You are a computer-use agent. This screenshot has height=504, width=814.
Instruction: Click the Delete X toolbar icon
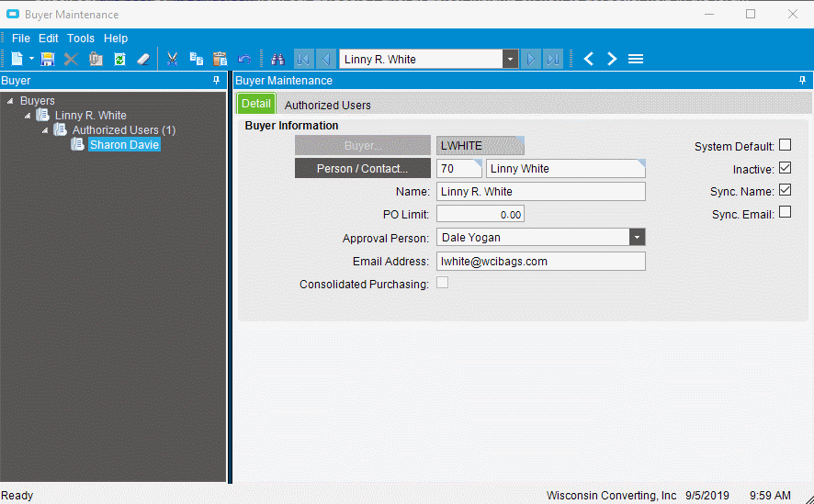pos(71,59)
